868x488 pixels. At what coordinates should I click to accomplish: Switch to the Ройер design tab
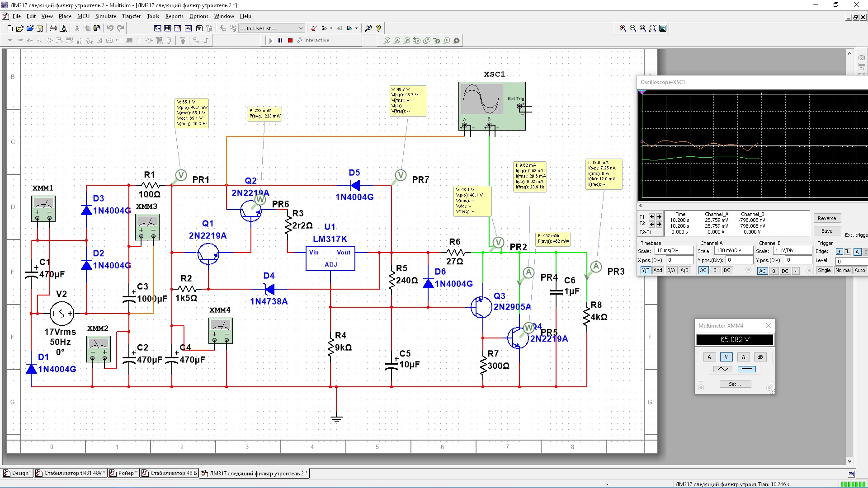126,473
